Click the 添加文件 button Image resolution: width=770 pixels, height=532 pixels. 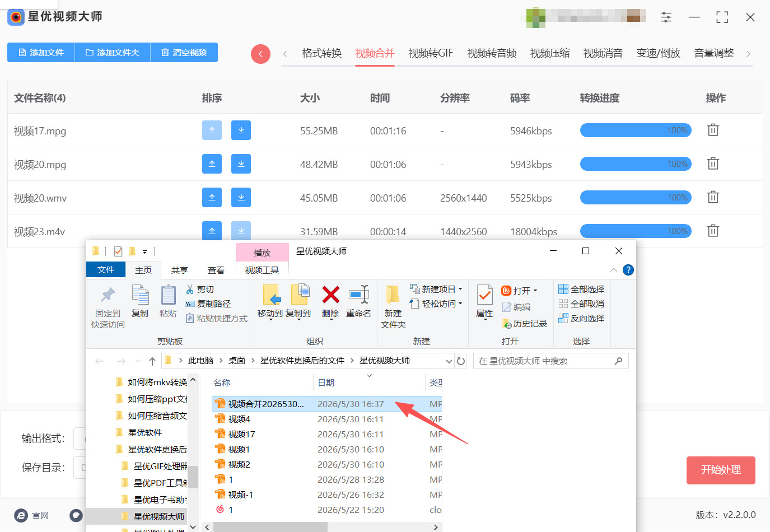[41, 52]
